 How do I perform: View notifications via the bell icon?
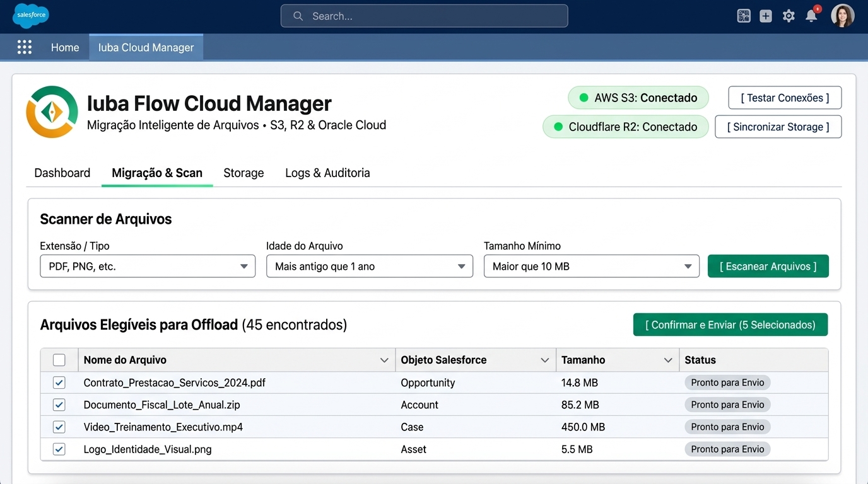[812, 16]
